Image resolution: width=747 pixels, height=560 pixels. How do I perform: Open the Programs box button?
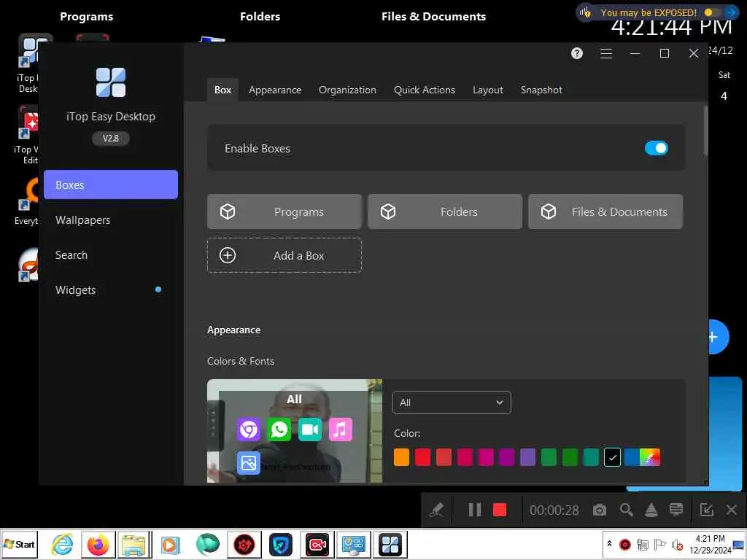coord(285,211)
